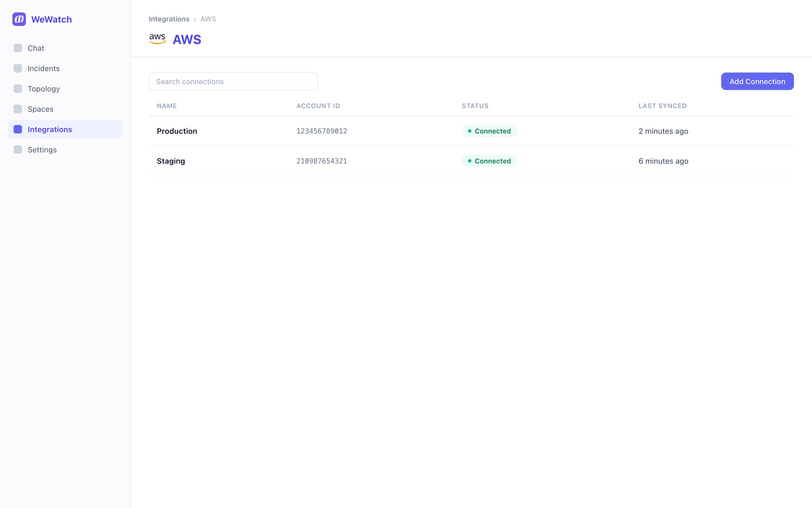Click the '6 minutes ago' cell
812x508 pixels.
click(663, 161)
